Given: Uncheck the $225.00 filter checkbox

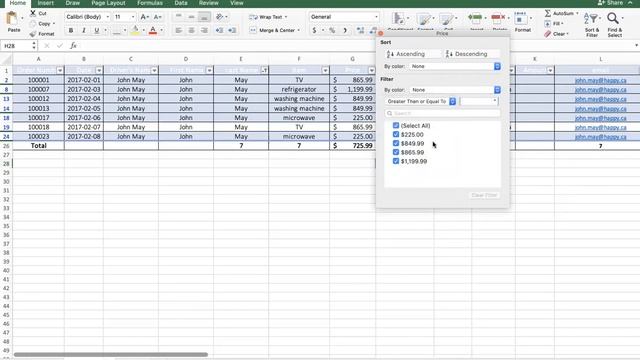Looking at the screenshot, I should click(x=396, y=134).
